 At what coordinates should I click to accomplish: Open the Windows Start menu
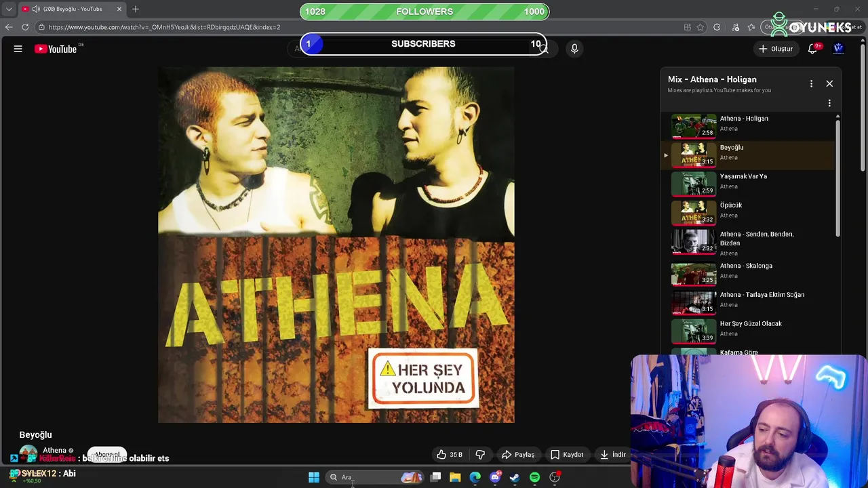(x=314, y=477)
